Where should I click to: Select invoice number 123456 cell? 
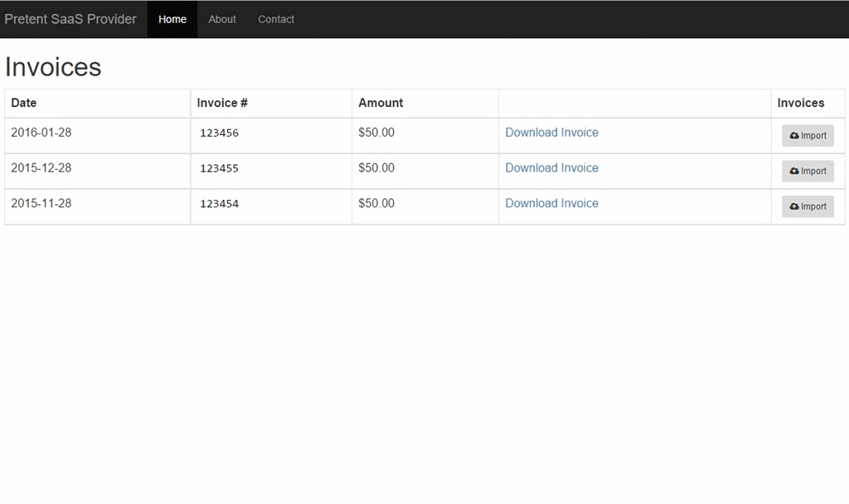pyautogui.click(x=219, y=133)
